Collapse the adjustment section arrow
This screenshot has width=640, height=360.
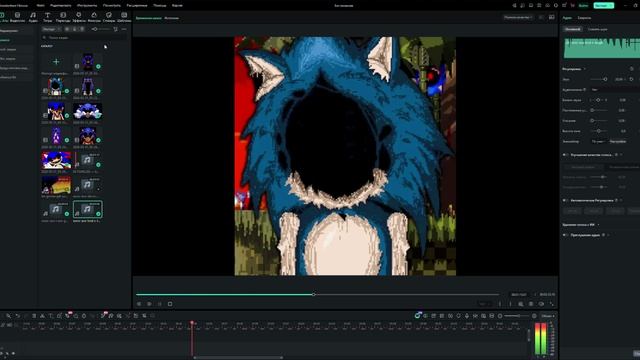[x=585, y=69]
